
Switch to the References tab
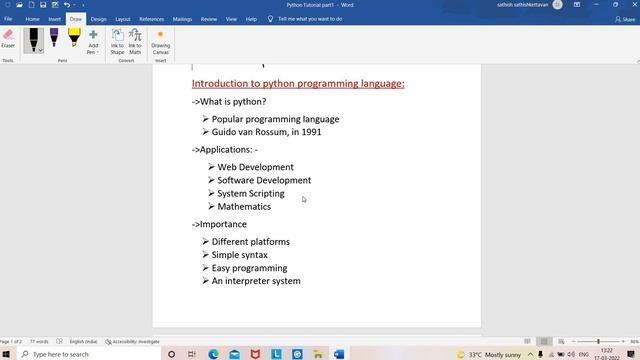click(x=151, y=19)
